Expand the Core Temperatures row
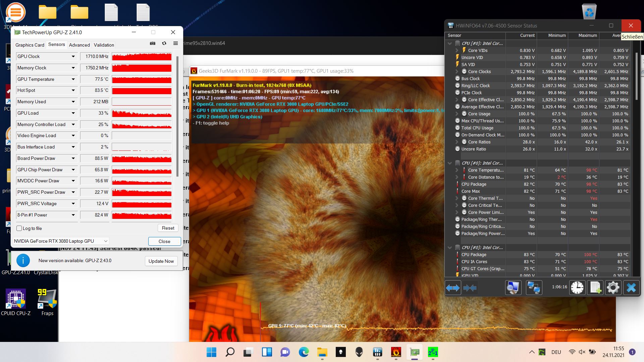The image size is (644, 362). tap(457, 170)
